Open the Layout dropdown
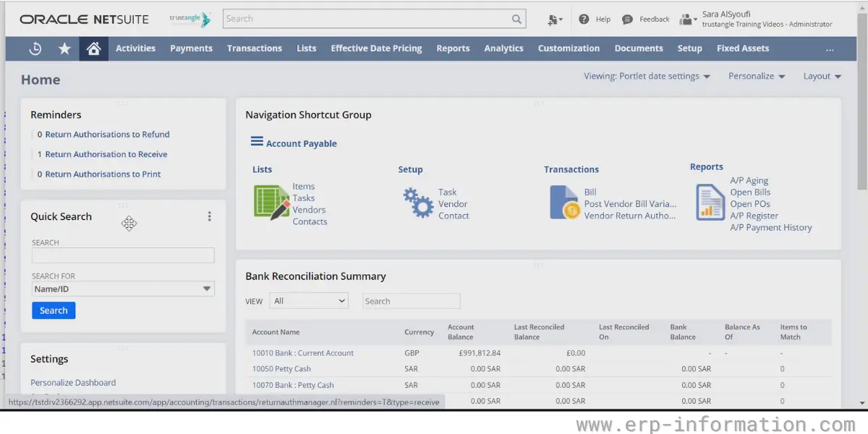868x434 pixels. (822, 76)
